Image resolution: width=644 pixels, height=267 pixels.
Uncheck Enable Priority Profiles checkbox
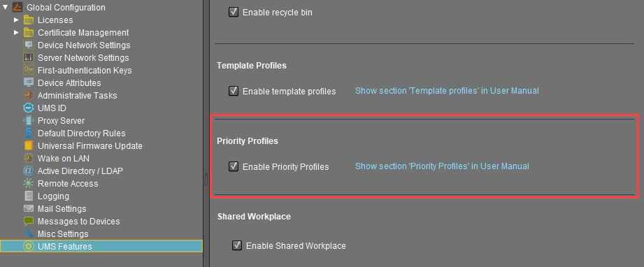click(x=234, y=166)
